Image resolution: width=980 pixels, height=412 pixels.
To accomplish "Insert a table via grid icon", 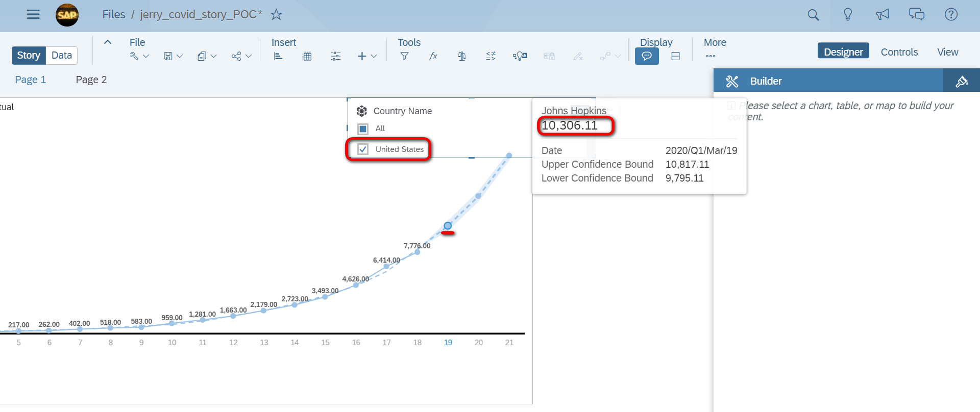I will [x=307, y=56].
